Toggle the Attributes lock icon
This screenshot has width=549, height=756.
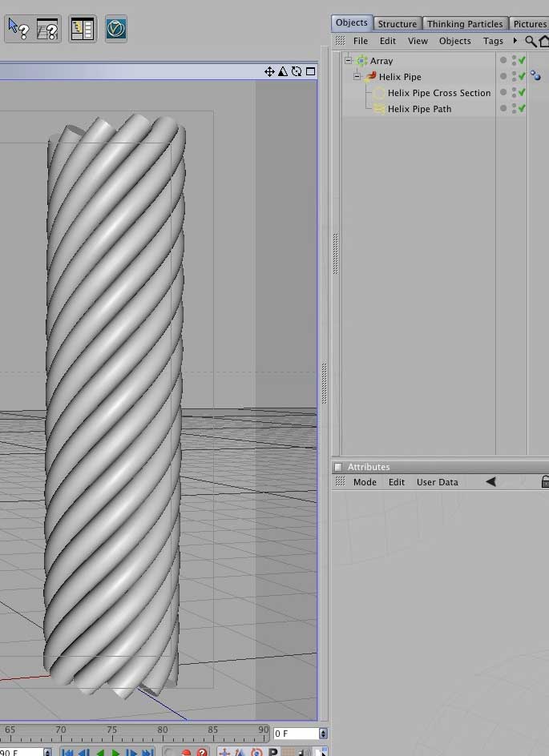point(545,481)
